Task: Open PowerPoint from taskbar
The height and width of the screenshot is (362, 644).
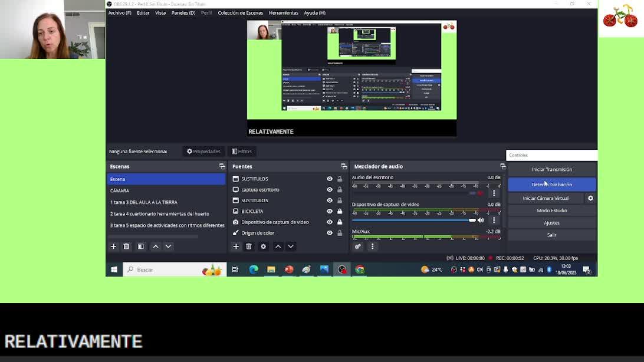Action: pos(289,269)
